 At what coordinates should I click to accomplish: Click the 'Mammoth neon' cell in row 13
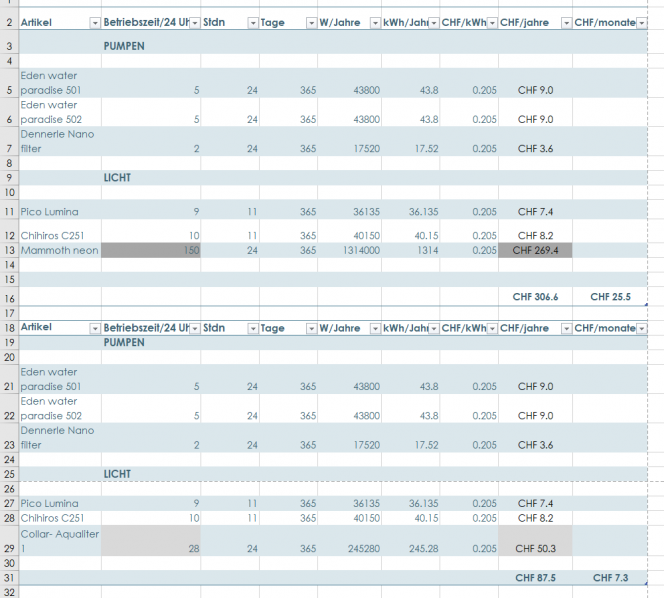60,250
